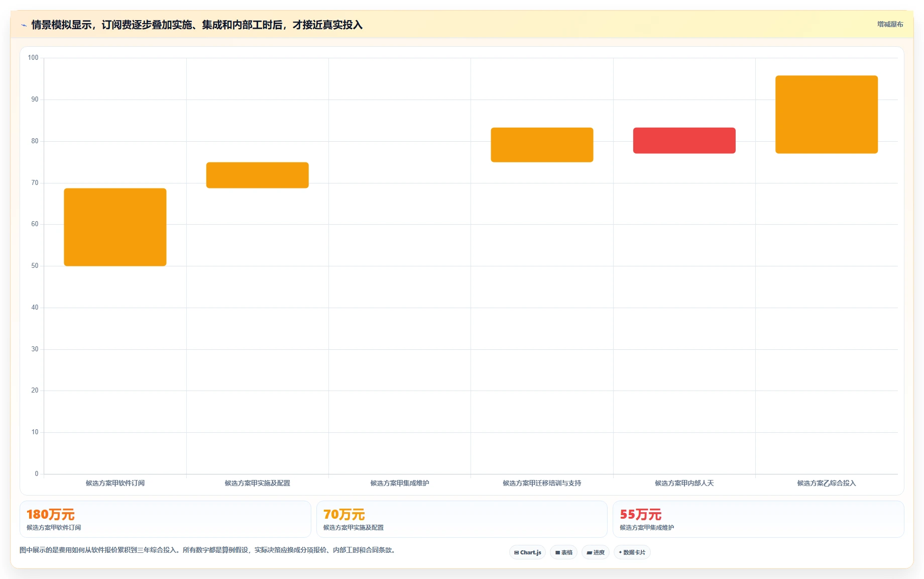
Task: Click the 180万元 data card value
Action: pyautogui.click(x=50, y=515)
